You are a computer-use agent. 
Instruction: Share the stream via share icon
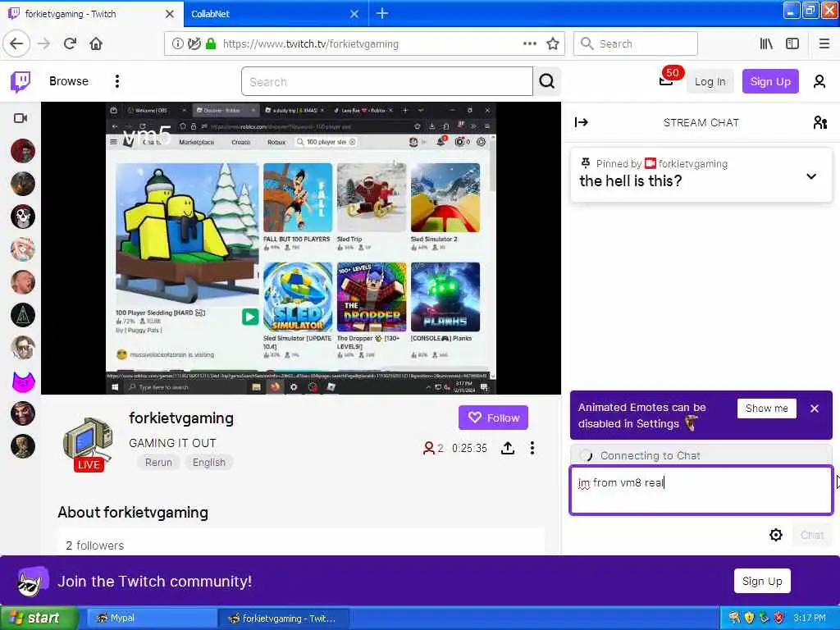507,448
